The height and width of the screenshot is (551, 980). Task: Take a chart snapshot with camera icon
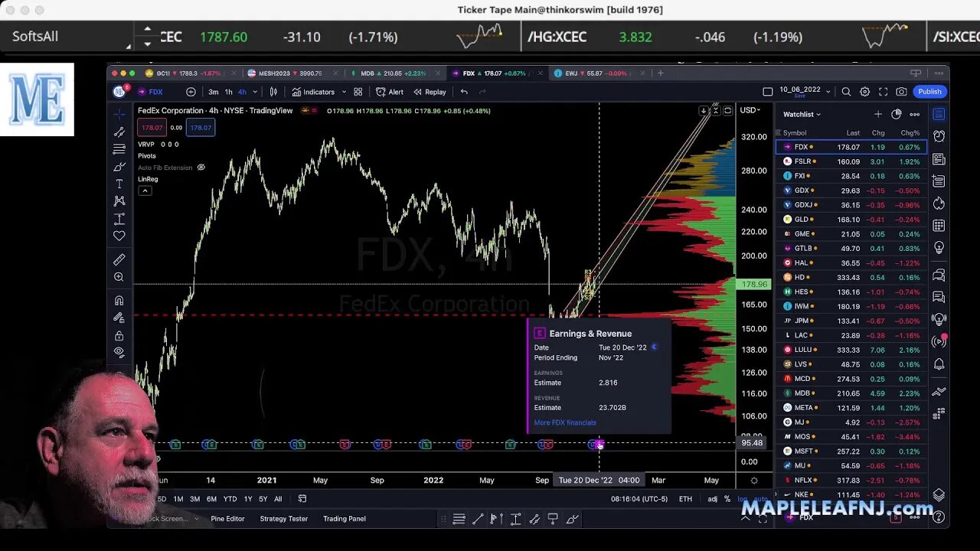click(901, 92)
